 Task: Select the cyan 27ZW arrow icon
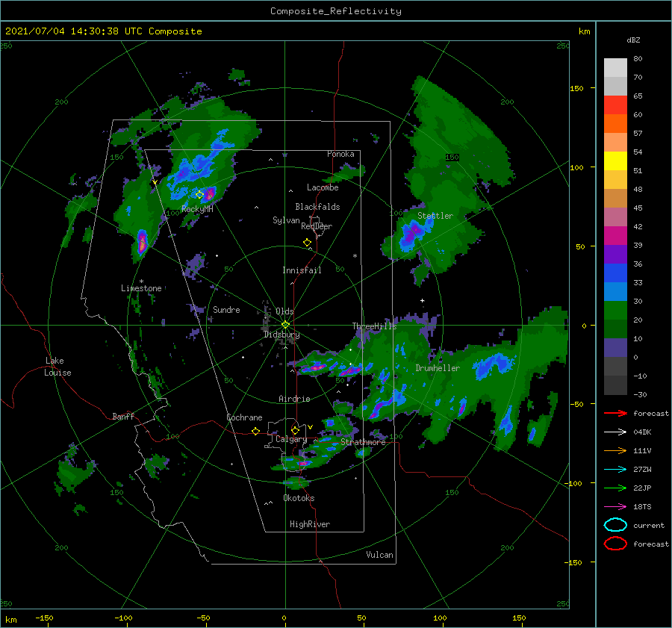coord(615,469)
